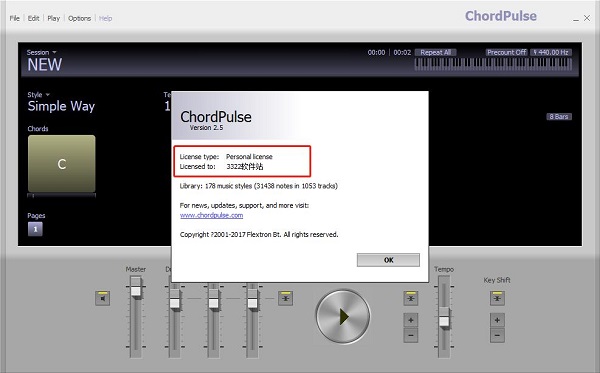This screenshot has width=600, height=373.
Task: Open the Edit menu
Action: tap(33, 18)
